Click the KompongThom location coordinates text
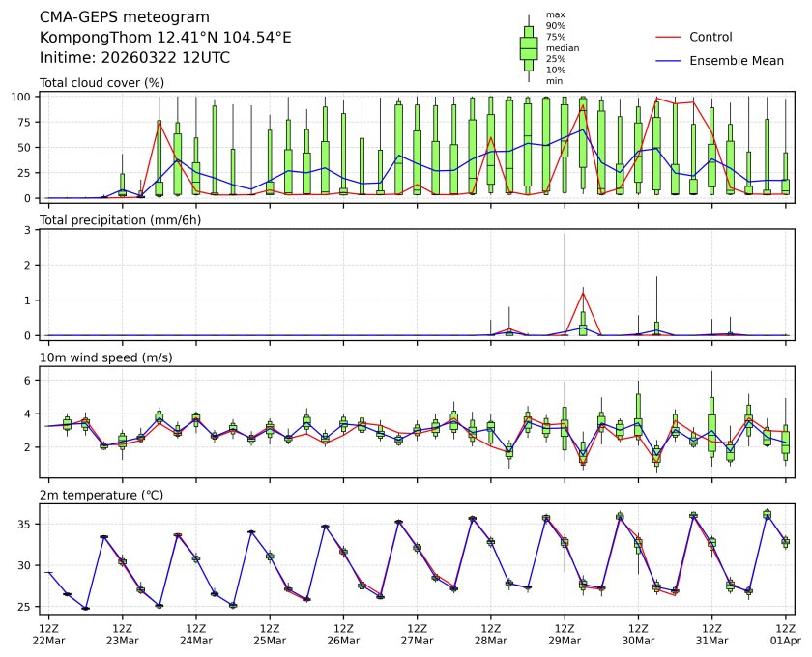The width and height of the screenshot is (812, 657). point(165,38)
